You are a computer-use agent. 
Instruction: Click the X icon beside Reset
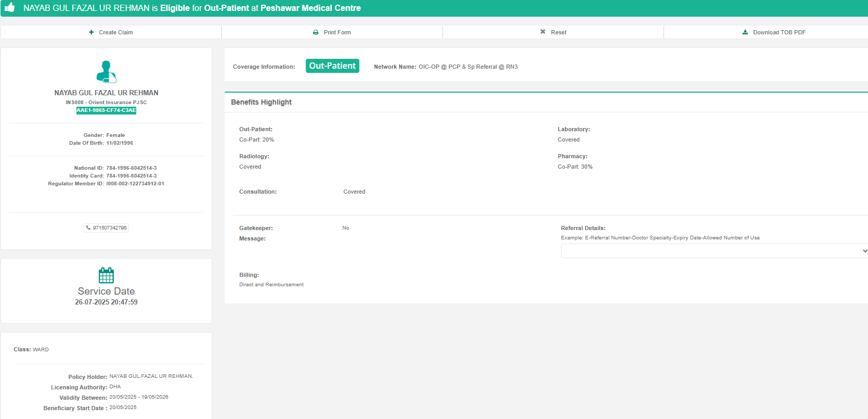click(x=543, y=32)
